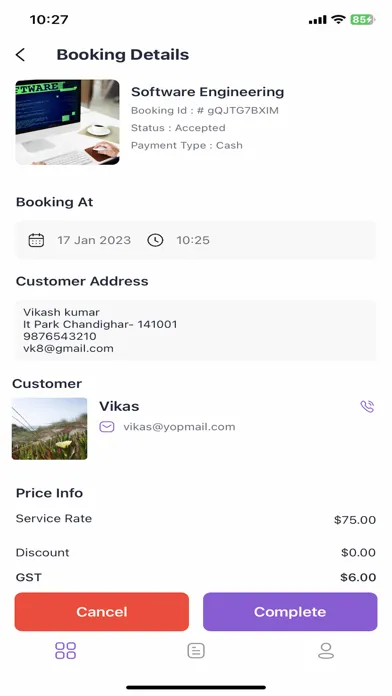Image resolution: width=392 pixels, height=696 pixels.
Task: Open the profile tab
Action: tap(326, 650)
